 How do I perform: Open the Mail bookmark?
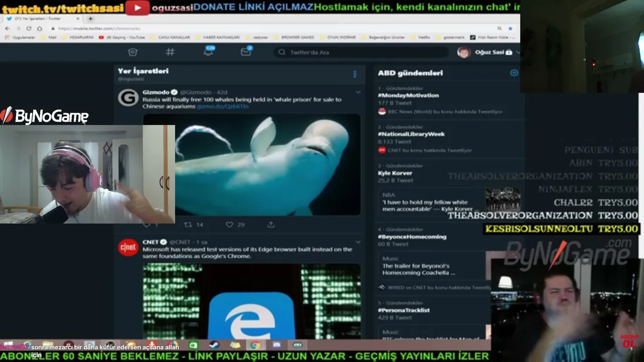(49, 37)
